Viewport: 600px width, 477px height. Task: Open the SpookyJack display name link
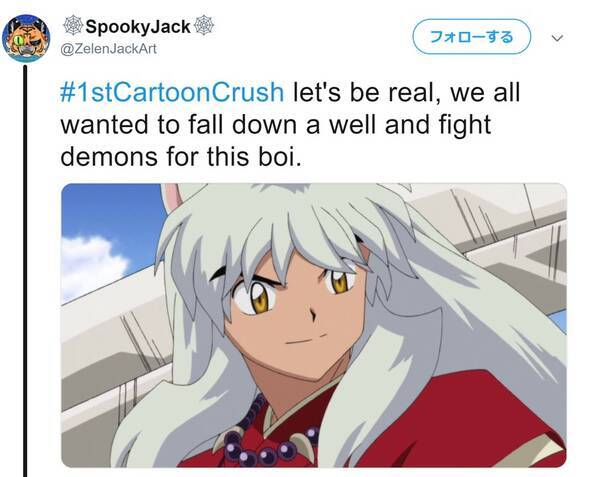click(x=138, y=26)
